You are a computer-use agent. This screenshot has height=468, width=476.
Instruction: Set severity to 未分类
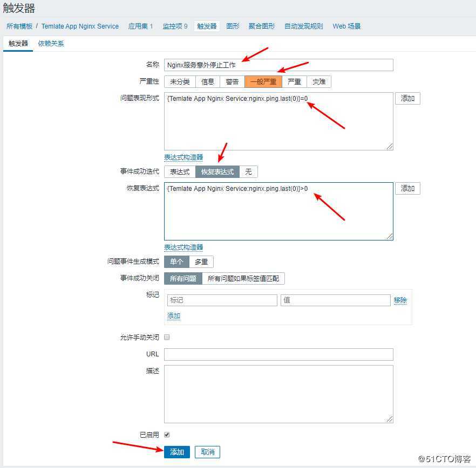click(x=181, y=81)
